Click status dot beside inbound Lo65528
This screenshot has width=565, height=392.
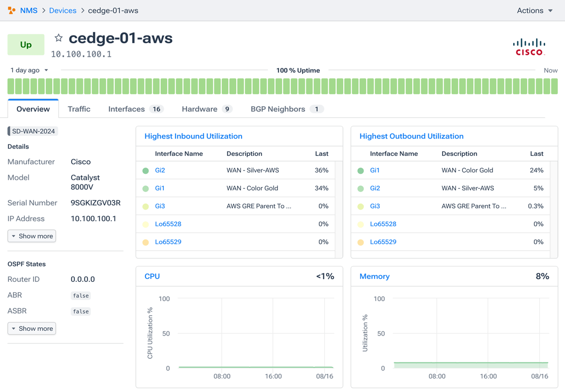pos(146,224)
